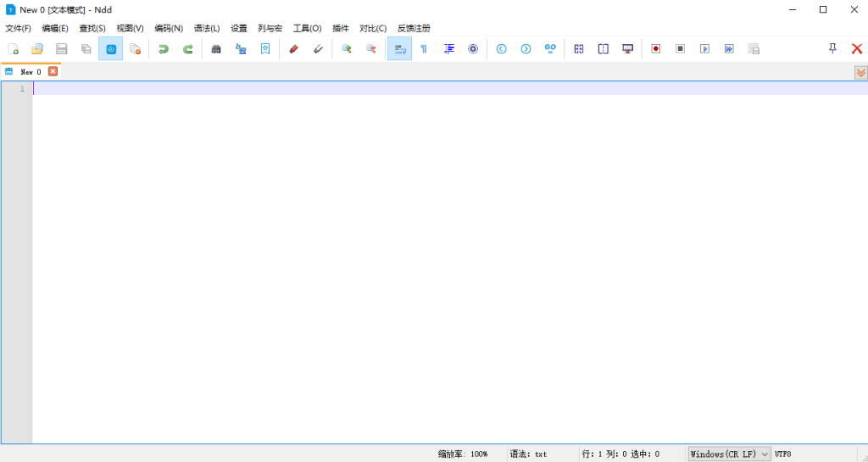Click the file compare icon
868x462 pixels.
coord(579,48)
